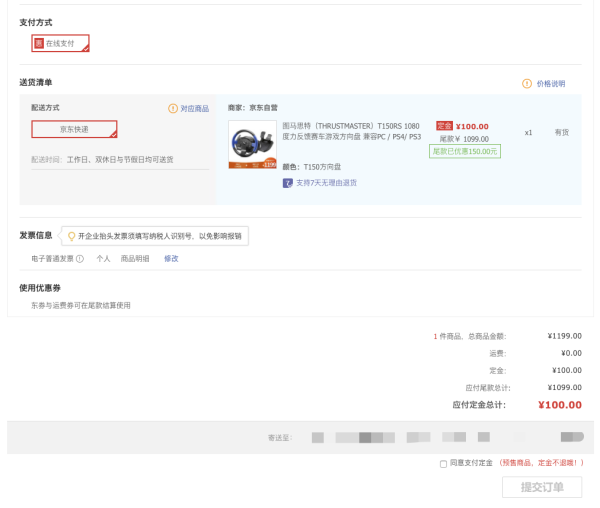
Task: Click the 有货 stock status
Action: click(x=562, y=132)
